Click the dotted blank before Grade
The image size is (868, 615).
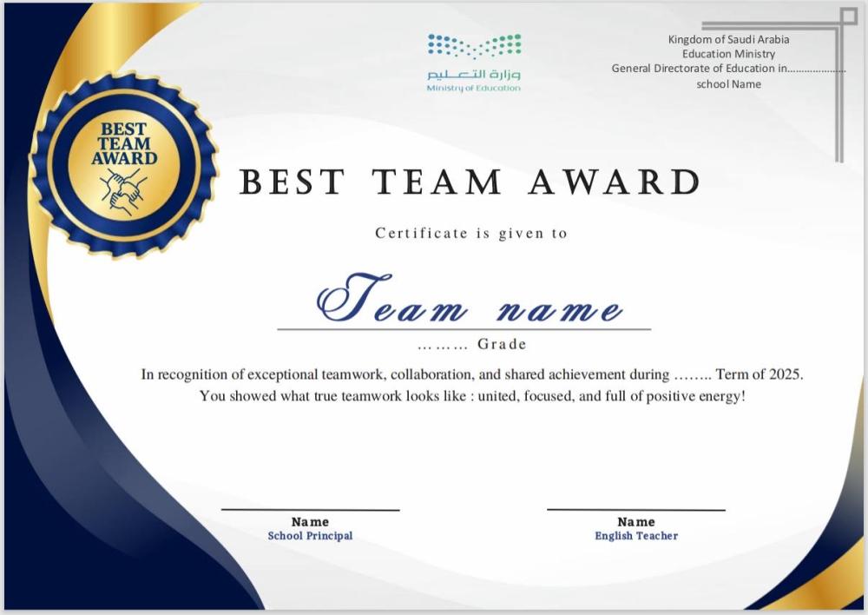click(443, 345)
